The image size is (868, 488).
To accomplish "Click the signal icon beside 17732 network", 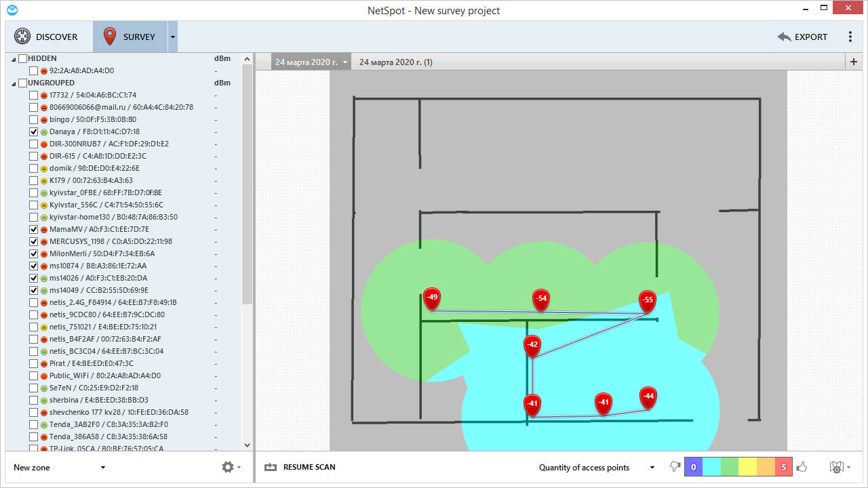I will [44, 95].
